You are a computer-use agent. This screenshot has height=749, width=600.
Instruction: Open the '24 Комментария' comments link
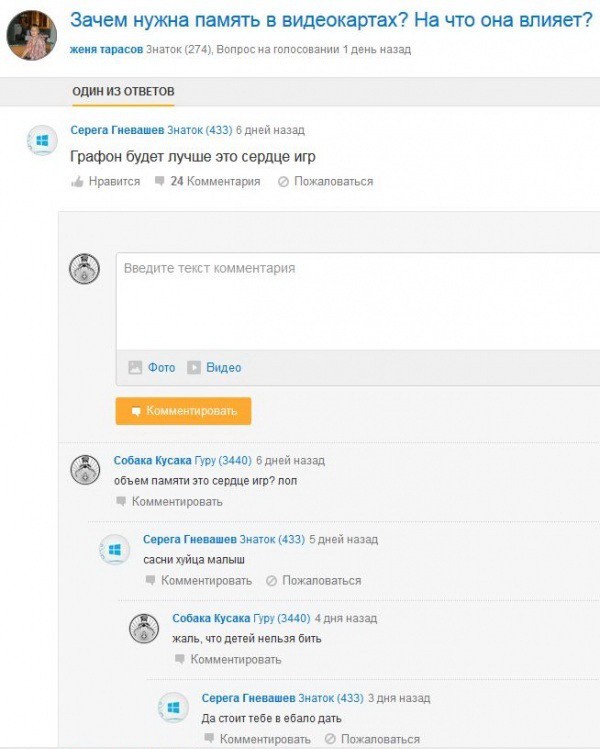coord(215,182)
